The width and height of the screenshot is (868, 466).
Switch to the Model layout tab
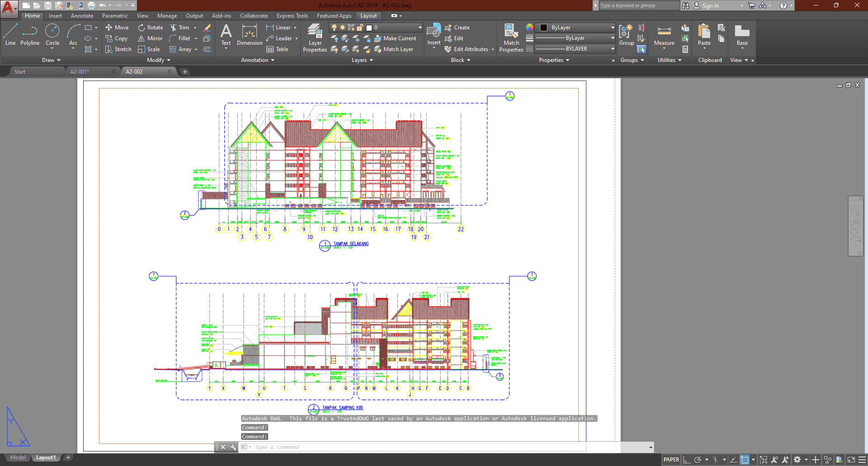tap(18, 457)
